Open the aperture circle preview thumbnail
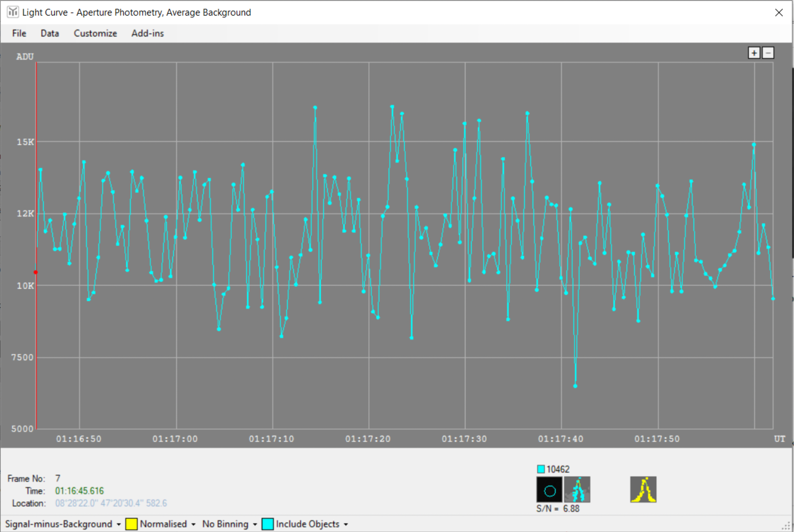Screen dimensions: 794x532 click(x=549, y=490)
